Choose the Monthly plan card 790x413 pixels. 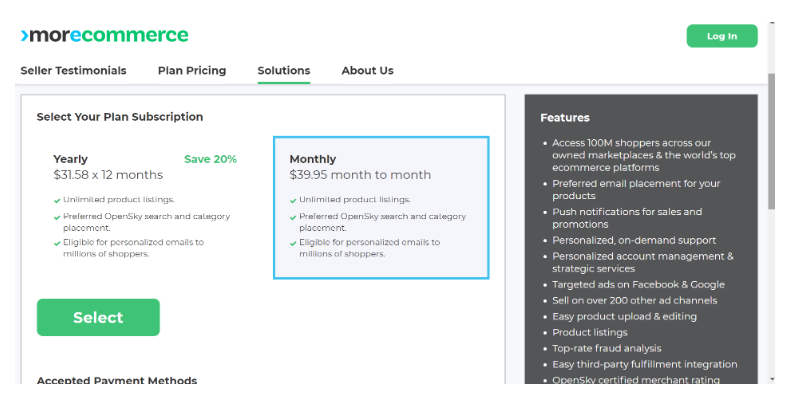tap(381, 207)
